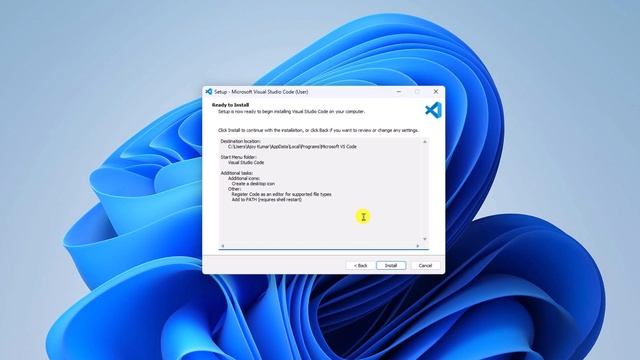Viewport: 640px width, 360px height.
Task: Click the summary box scroll down arrow
Action: click(425, 239)
